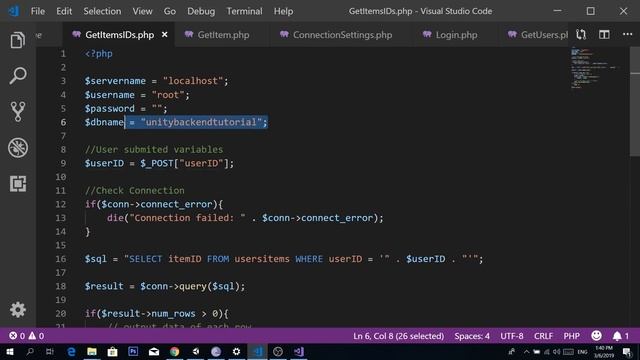This screenshot has height=360, width=640.
Task: Open Task View on the taskbar
Action: point(50,351)
